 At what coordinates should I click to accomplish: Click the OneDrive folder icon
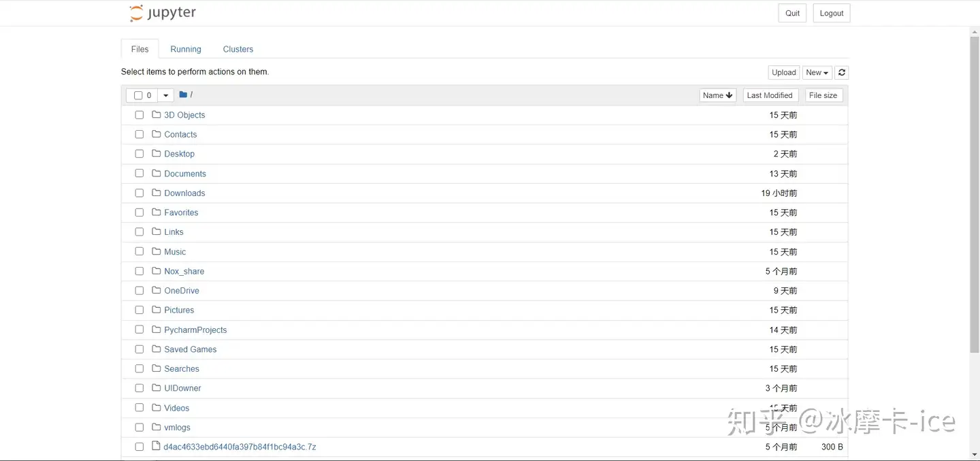click(x=157, y=290)
